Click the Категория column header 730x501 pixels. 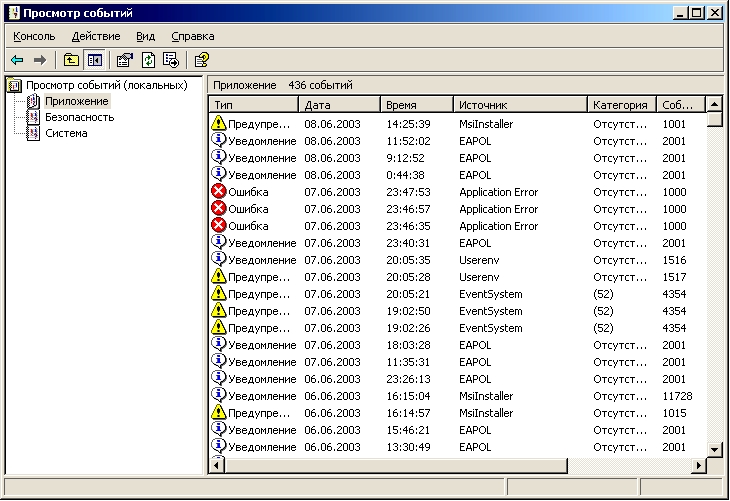tap(619, 104)
